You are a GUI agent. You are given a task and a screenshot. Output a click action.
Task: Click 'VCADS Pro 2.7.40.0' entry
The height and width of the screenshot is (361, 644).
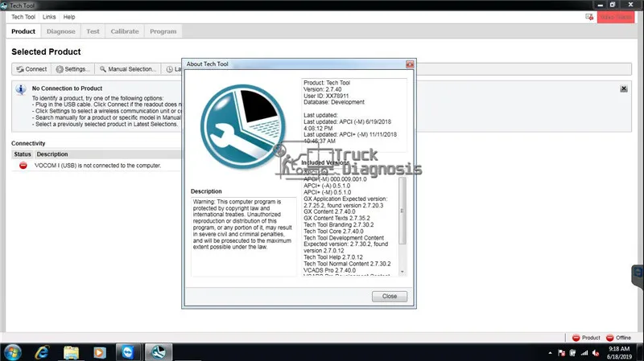(x=329, y=270)
